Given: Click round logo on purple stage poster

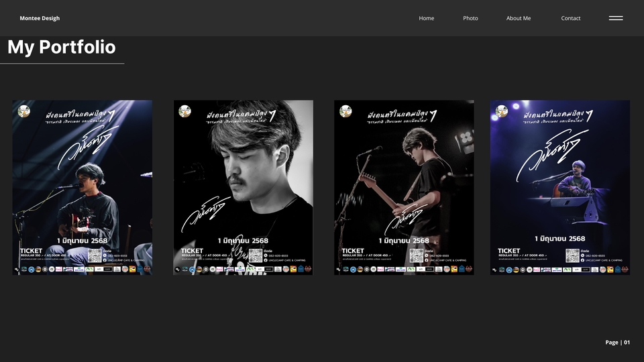Looking at the screenshot, I should point(502,111).
